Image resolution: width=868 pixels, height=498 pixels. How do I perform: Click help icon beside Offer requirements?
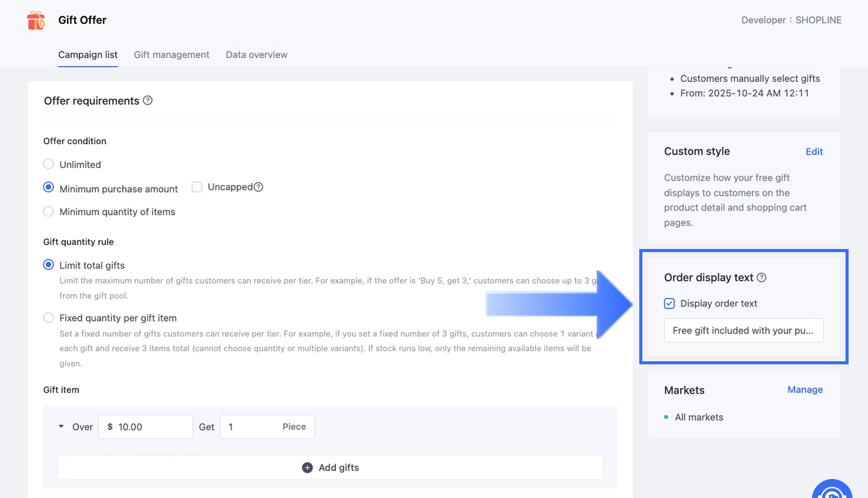(148, 101)
